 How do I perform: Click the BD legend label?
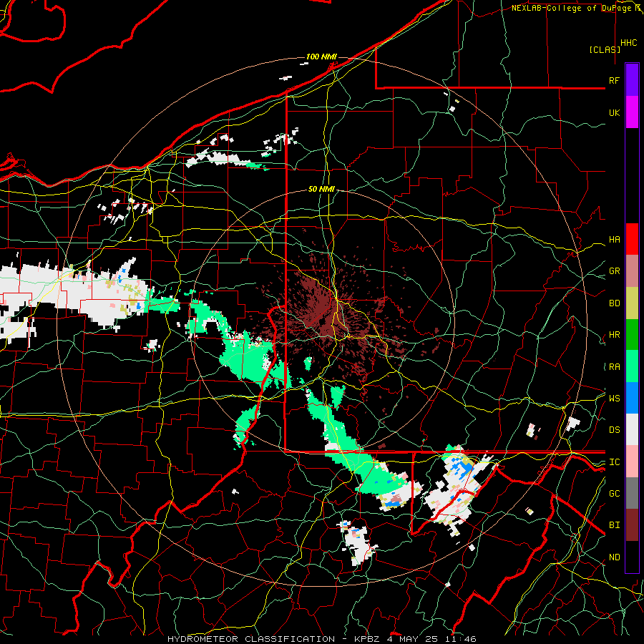point(614,303)
